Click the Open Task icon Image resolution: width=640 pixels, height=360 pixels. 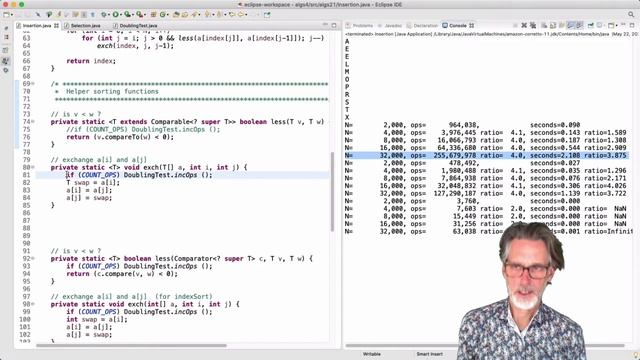tap(184, 15)
